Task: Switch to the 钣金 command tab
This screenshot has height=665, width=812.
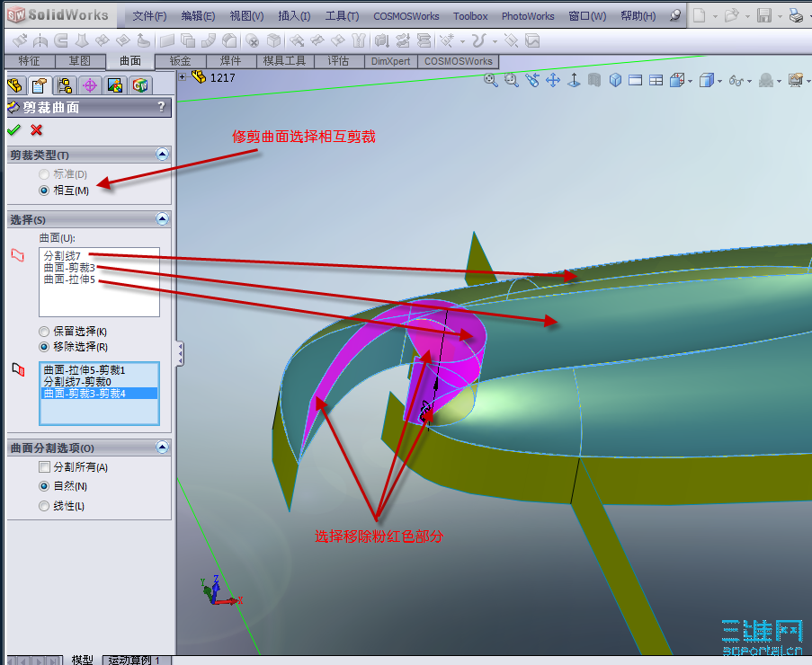Action: [x=180, y=61]
